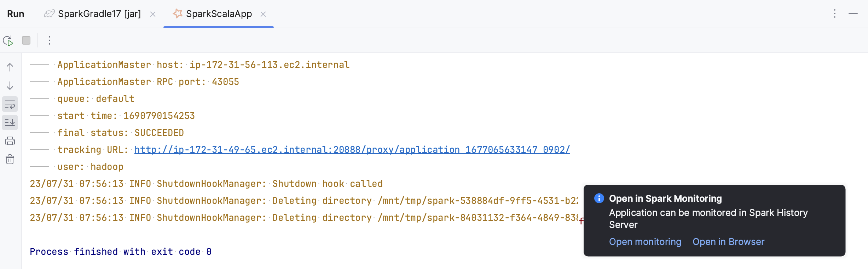The image size is (868, 269).
Task: Click Open monitoring in the notification
Action: tap(645, 242)
